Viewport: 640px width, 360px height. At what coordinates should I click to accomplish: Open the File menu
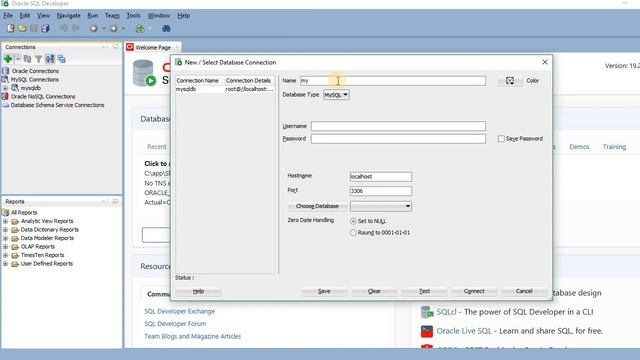click(x=8, y=16)
